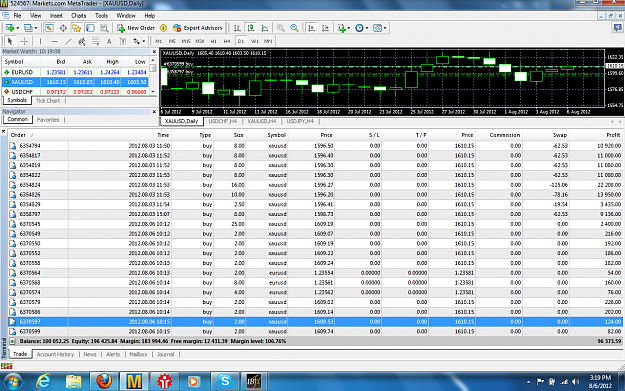Toggle the Market Watch window icon
Screen dimensions: 625x391
49,28
